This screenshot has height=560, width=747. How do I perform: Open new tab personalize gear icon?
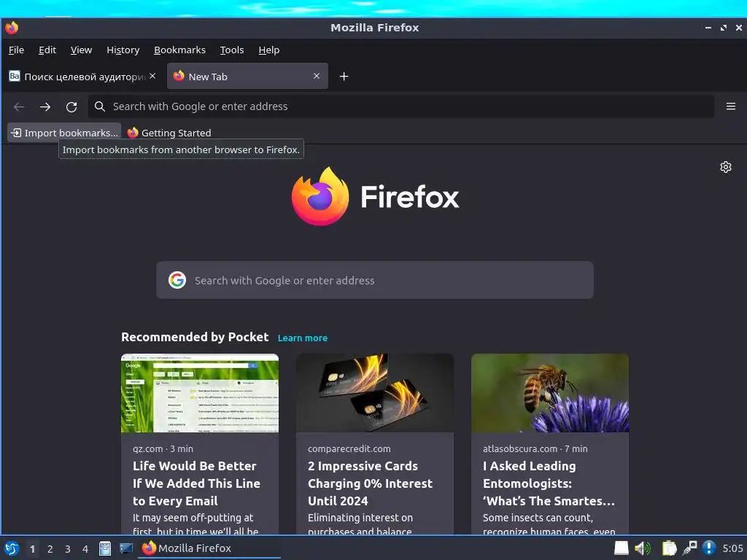coord(726,167)
